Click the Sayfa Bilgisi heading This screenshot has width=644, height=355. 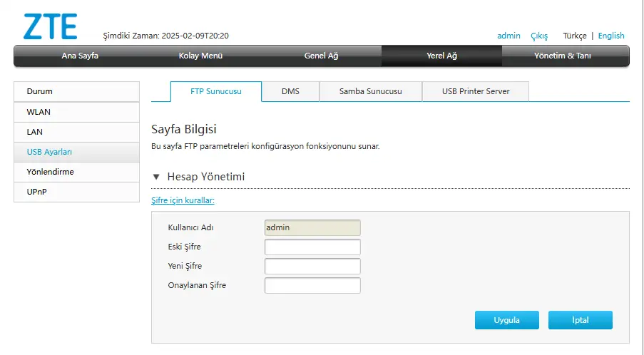(183, 129)
